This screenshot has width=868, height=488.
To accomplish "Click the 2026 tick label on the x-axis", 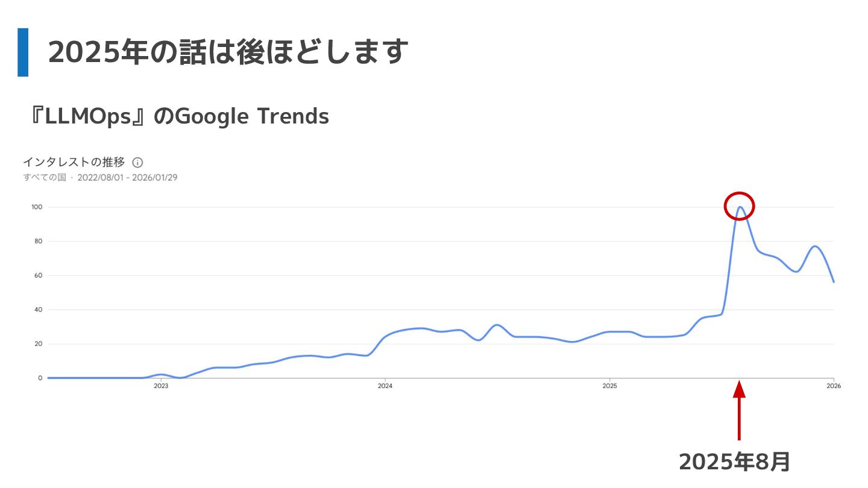I will pos(833,386).
